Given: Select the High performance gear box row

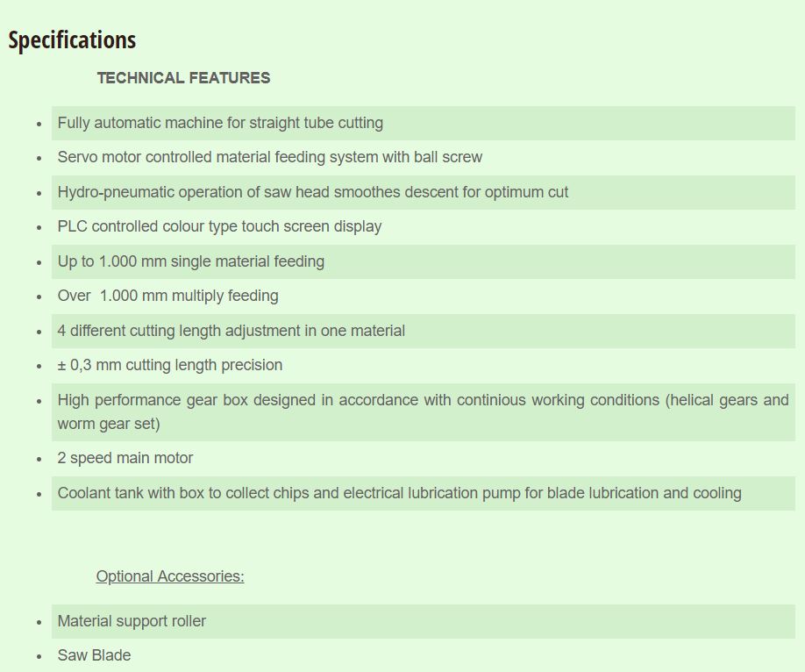Looking at the screenshot, I should 423,412.
